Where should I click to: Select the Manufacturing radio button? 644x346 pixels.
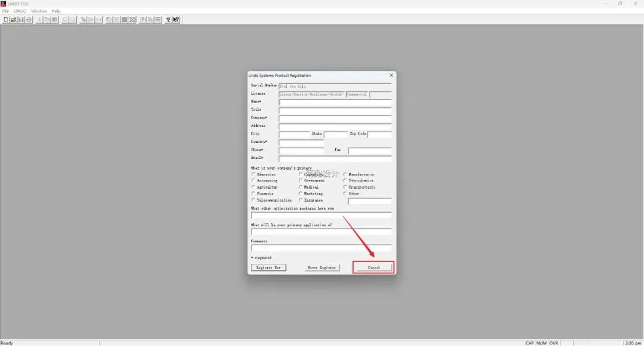pos(345,174)
